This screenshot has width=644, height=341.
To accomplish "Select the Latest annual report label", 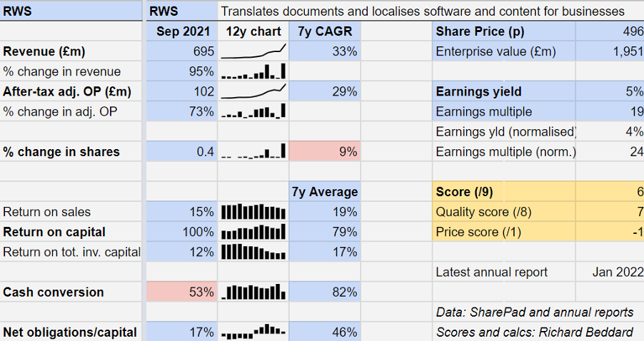I will [503, 272].
